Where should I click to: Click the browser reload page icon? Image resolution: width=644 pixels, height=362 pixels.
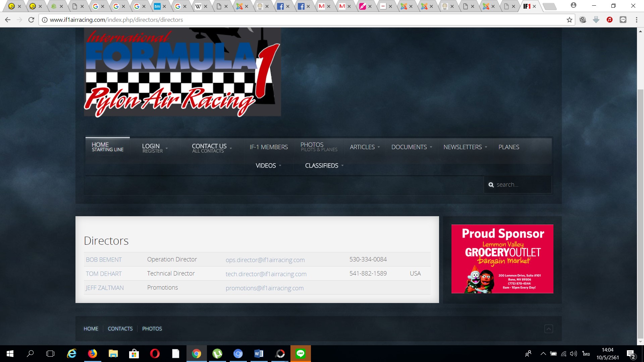31,20
